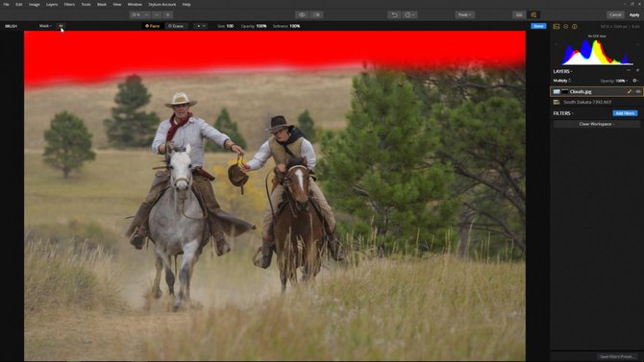Click the histogram graph
The width and height of the screenshot is (644, 362).
596,52
